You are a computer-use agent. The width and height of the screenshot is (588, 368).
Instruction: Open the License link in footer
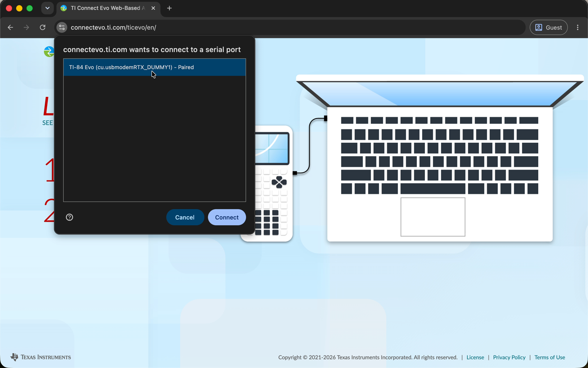click(475, 357)
